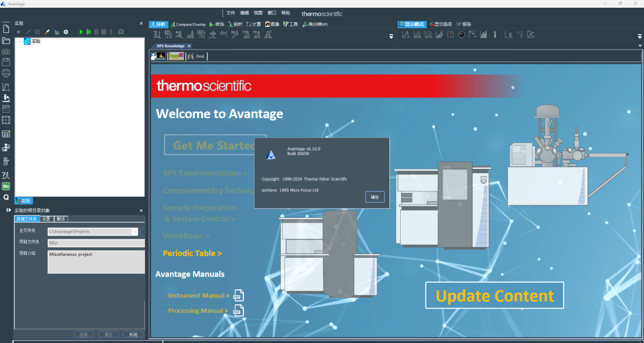Click the info 'i' display icon
The image size is (644, 343).
pos(495,35)
